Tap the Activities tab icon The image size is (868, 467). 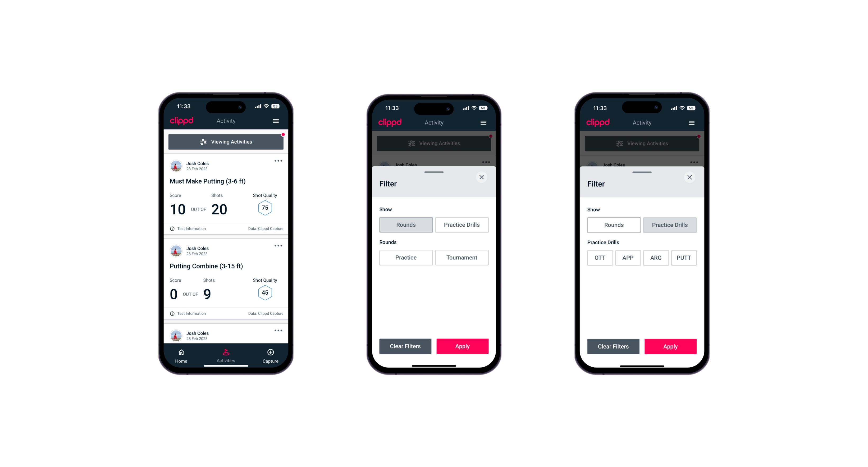[227, 352]
